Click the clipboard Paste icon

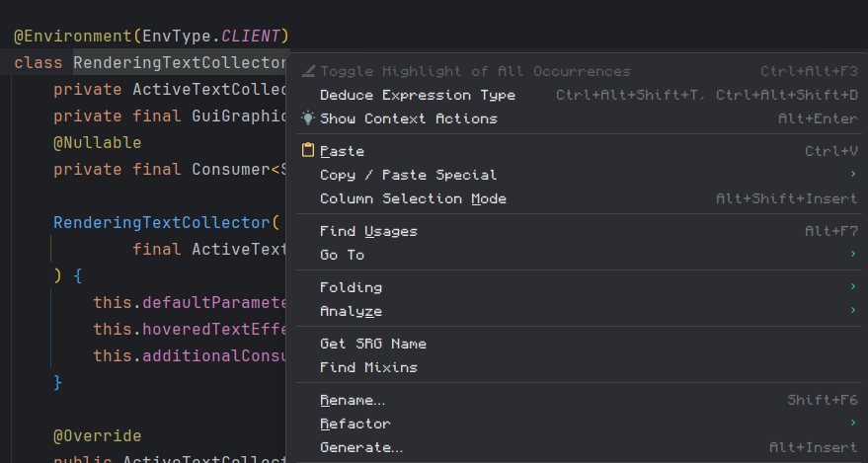pyautogui.click(x=308, y=151)
